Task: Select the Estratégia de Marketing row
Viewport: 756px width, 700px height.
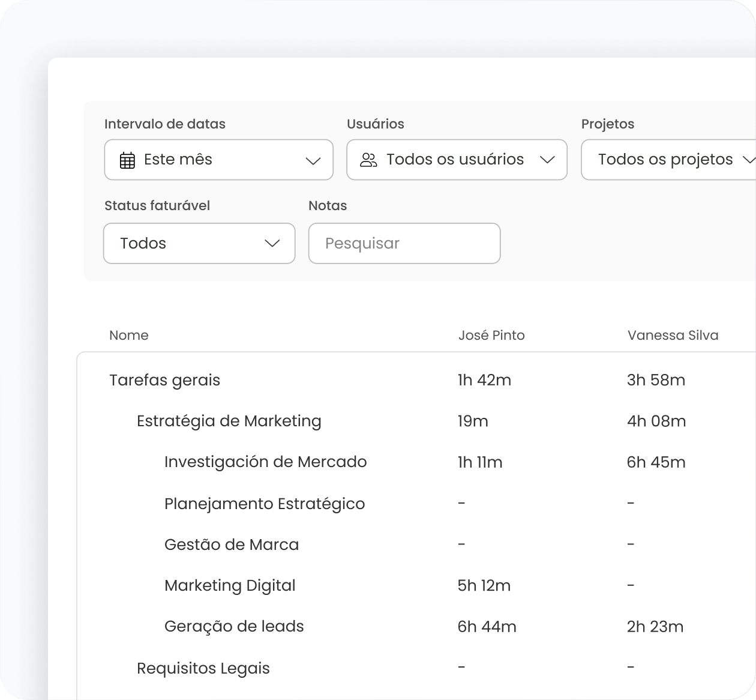Action: click(x=229, y=421)
